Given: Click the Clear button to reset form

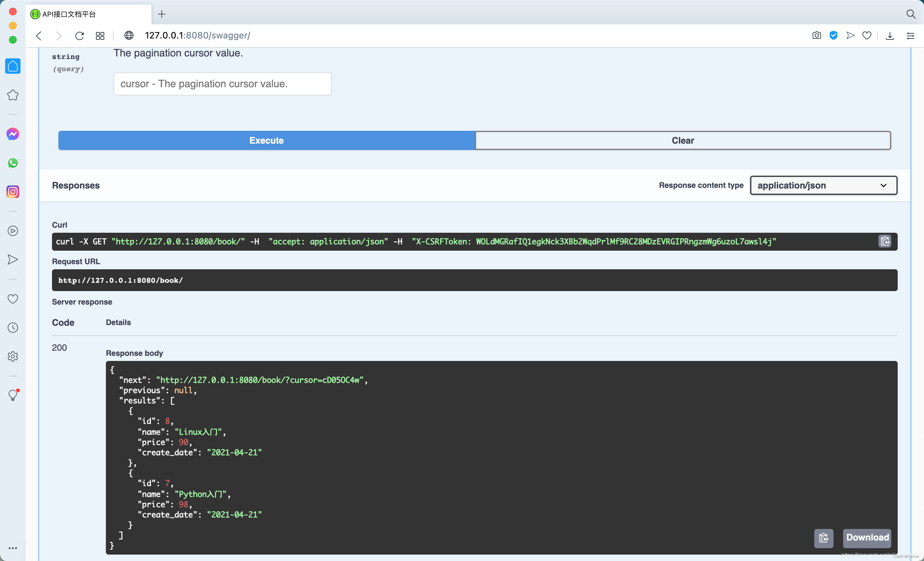Looking at the screenshot, I should pyautogui.click(x=682, y=140).
